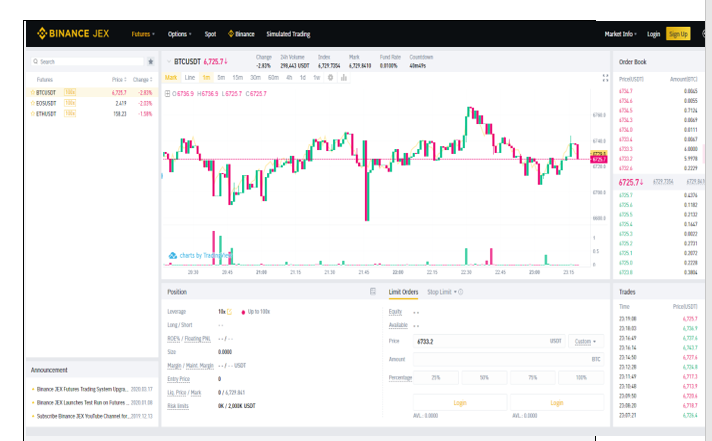This screenshot has width=712, height=441.
Task: Open Binance JEX Launches Test Run announcement
Action: pos(81,402)
